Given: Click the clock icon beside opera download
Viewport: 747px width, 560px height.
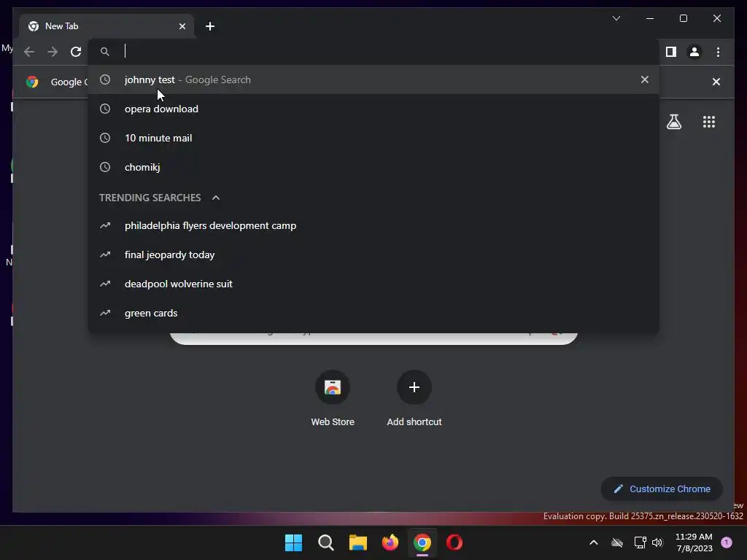Looking at the screenshot, I should click(105, 109).
